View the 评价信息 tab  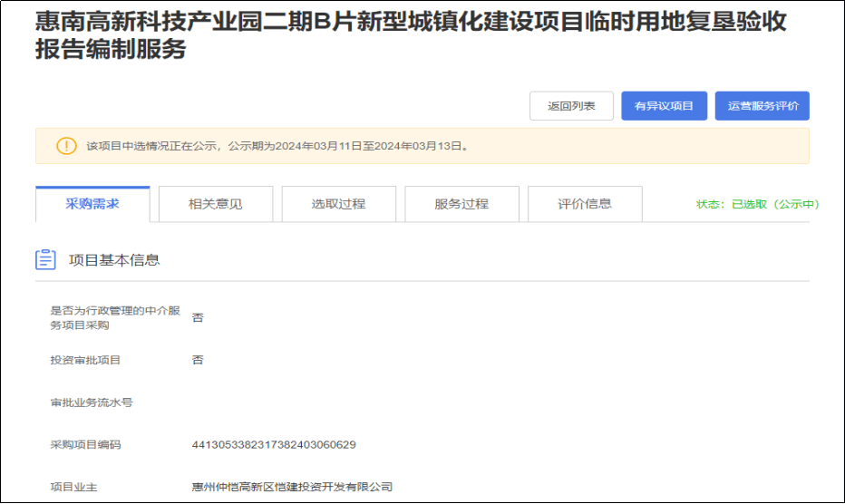[585, 204]
